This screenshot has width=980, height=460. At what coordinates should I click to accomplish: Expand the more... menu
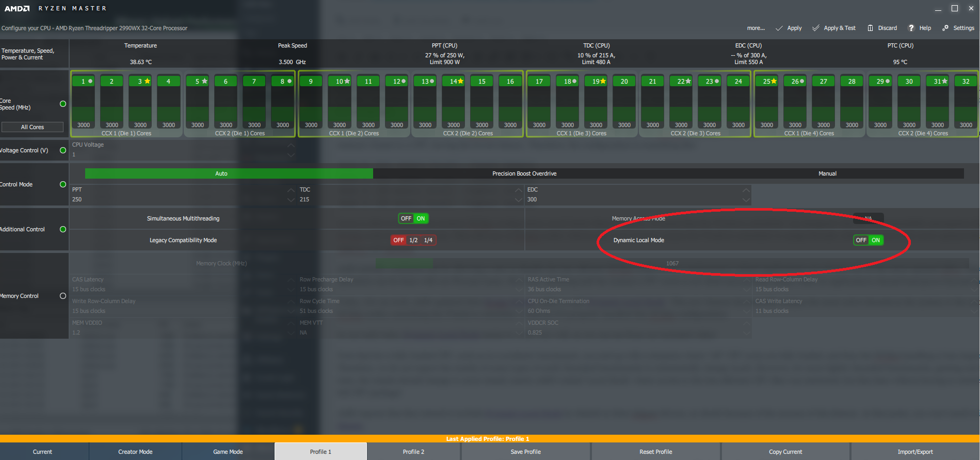coord(756,28)
